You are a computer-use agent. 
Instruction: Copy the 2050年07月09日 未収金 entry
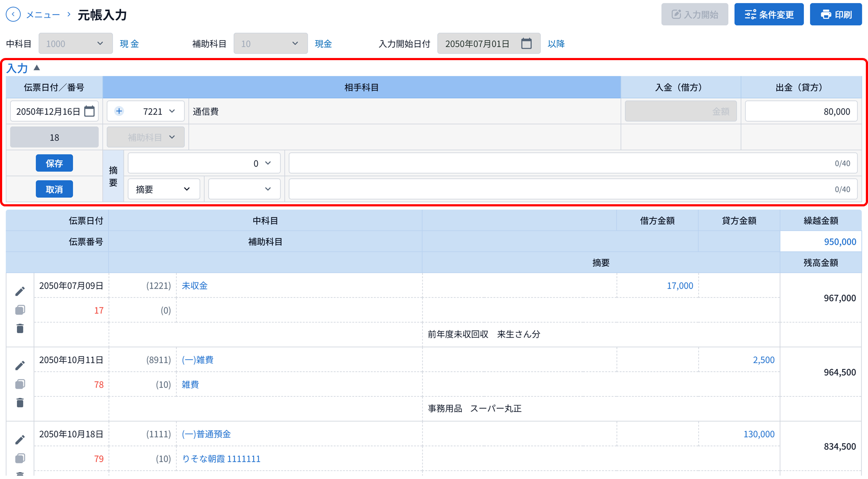tap(20, 310)
